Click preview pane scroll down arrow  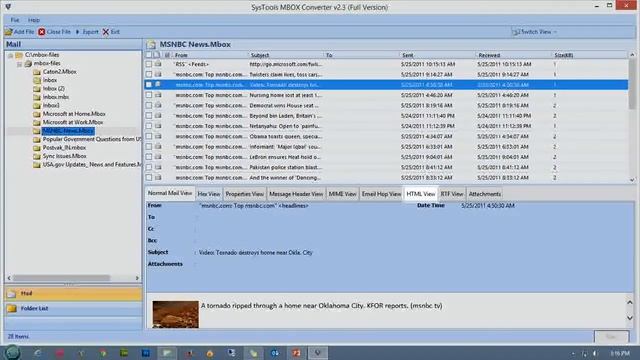tap(629, 318)
